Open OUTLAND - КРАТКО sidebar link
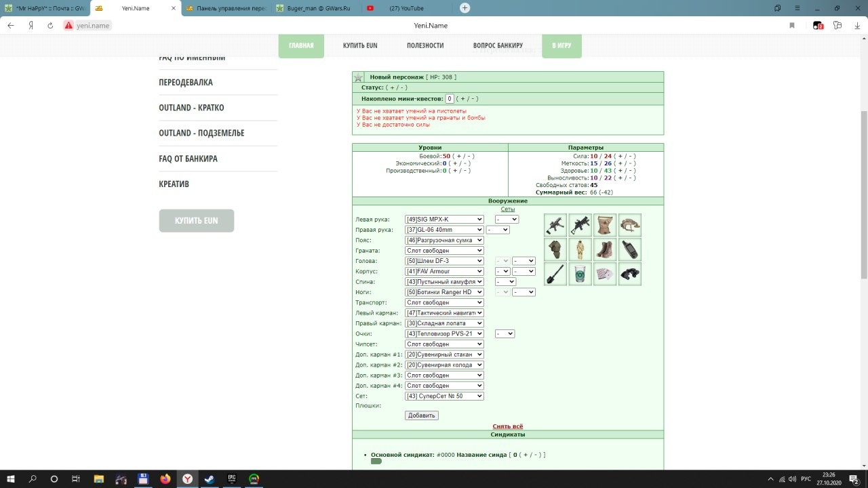Viewport: 868px width, 488px height. (191, 108)
